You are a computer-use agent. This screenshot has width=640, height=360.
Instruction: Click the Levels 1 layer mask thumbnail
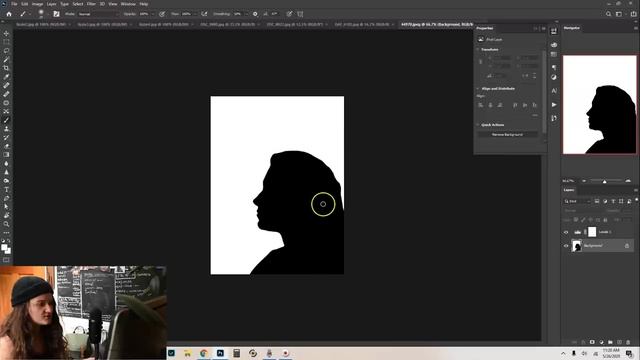(592, 232)
